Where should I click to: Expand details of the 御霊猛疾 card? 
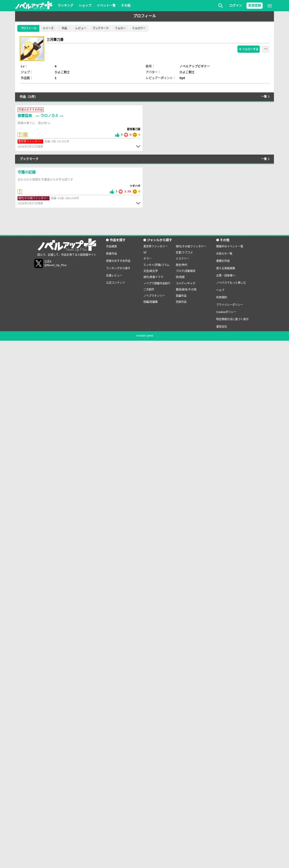pyautogui.click(x=138, y=146)
